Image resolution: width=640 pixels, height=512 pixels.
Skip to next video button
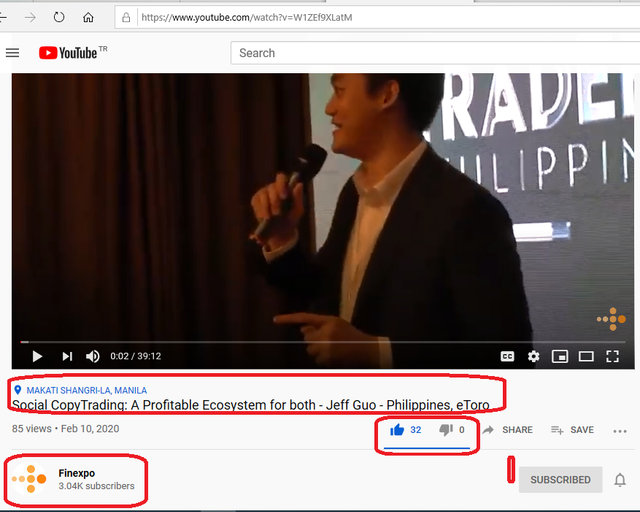(x=67, y=356)
